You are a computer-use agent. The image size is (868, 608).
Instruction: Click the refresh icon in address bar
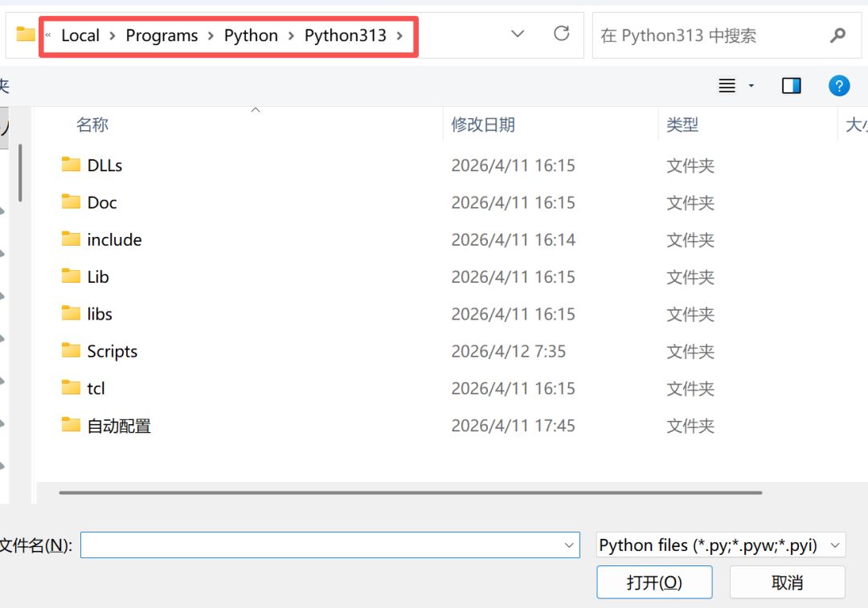tap(561, 34)
